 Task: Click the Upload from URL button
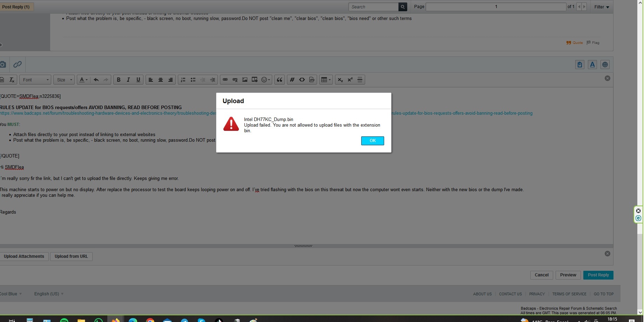[x=71, y=256]
